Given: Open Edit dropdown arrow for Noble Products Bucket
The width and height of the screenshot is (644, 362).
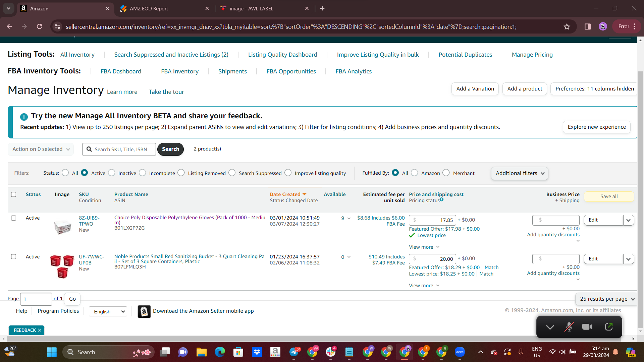Looking at the screenshot, I should [629, 259].
